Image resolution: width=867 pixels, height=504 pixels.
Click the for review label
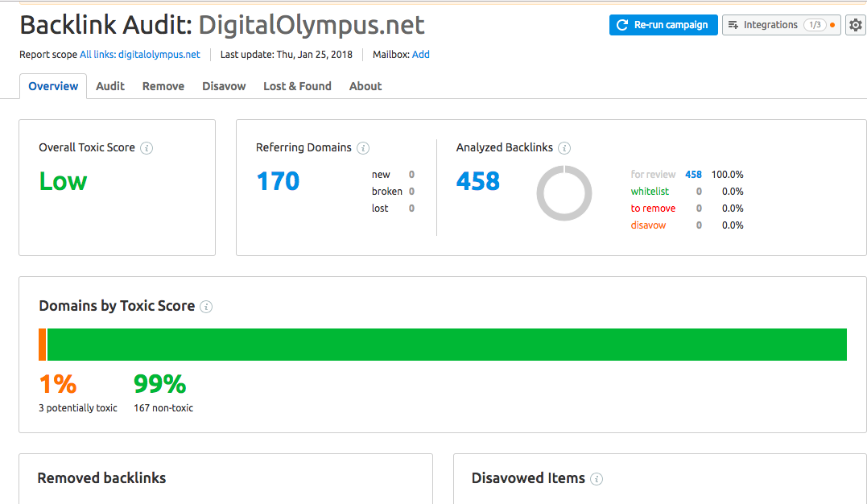(653, 175)
